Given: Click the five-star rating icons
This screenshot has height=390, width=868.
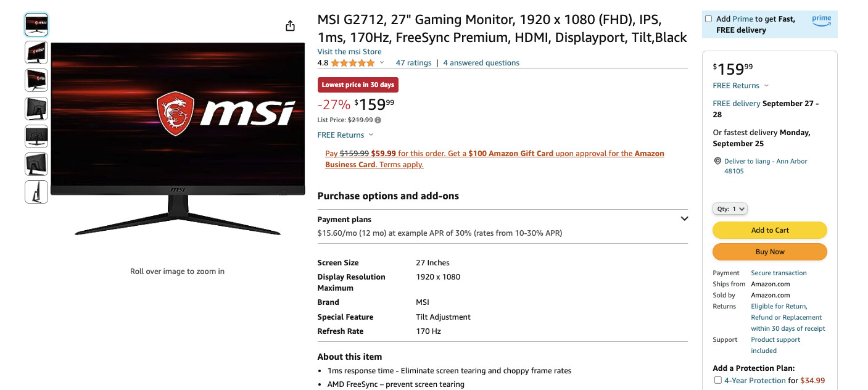Looking at the screenshot, I should pyautogui.click(x=353, y=63).
